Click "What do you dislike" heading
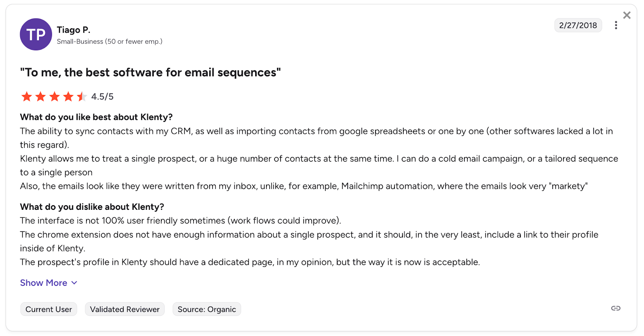644x336 pixels. 92,207
